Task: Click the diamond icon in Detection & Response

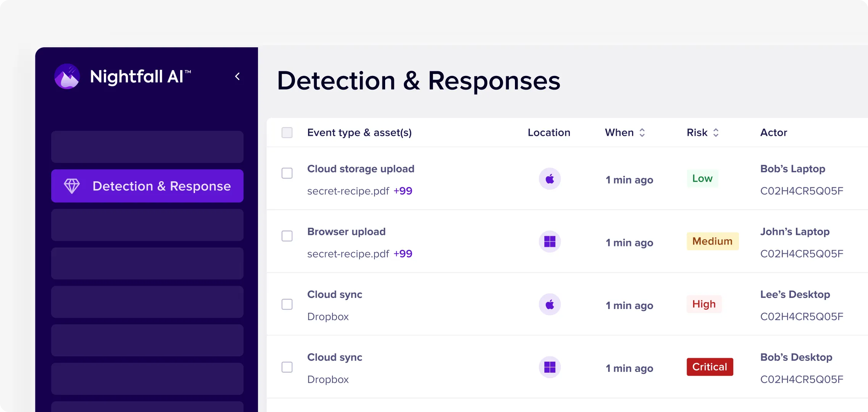Action: tap(72, 186)
